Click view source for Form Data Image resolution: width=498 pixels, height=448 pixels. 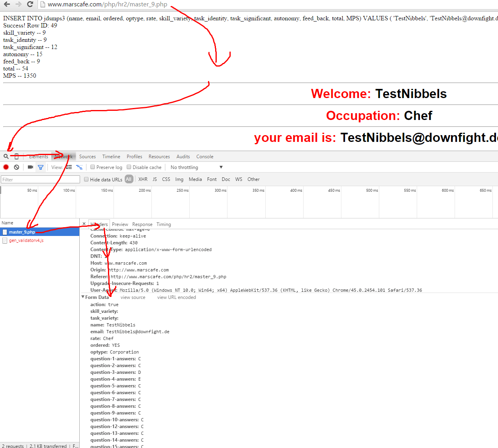pos(133,297)
